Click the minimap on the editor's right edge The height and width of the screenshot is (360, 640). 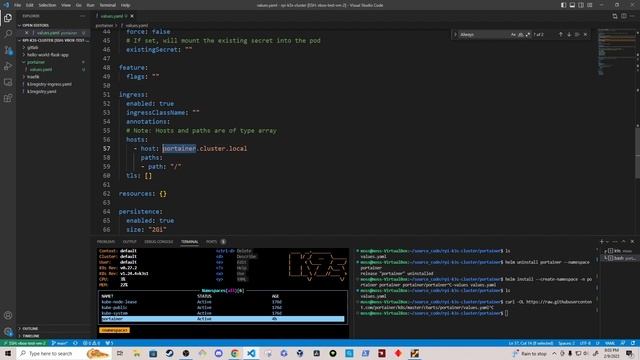(616, 53)
